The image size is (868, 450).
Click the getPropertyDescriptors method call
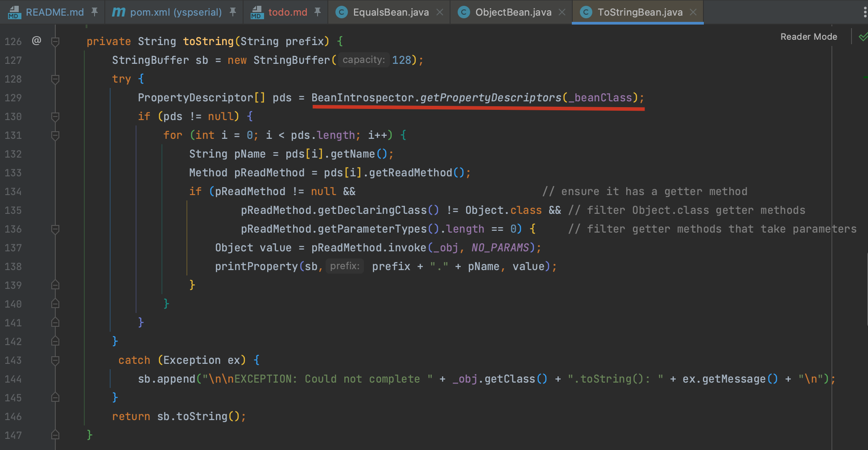tap(491, 98)
